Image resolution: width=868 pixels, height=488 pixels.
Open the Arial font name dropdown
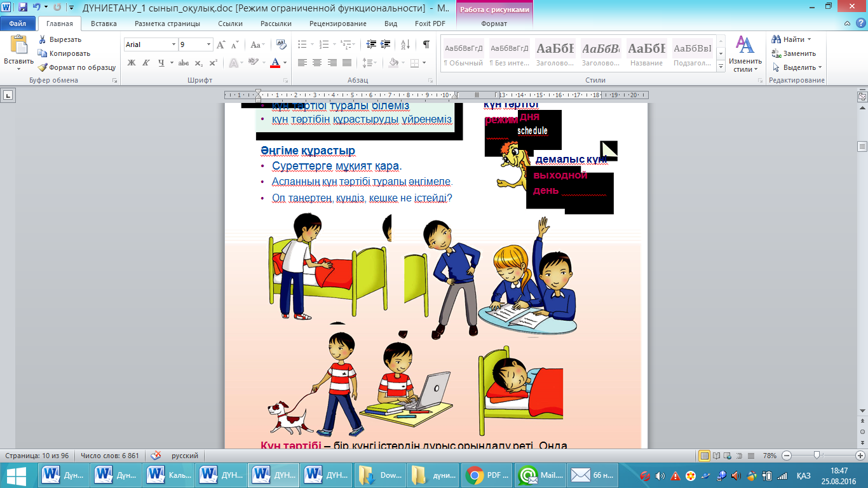point(173,44)
